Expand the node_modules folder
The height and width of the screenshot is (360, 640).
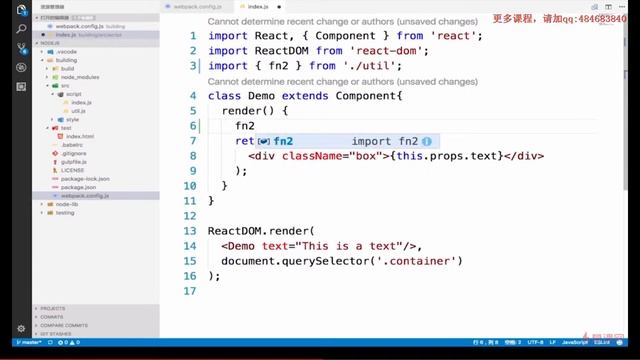(x=96, y=77)
